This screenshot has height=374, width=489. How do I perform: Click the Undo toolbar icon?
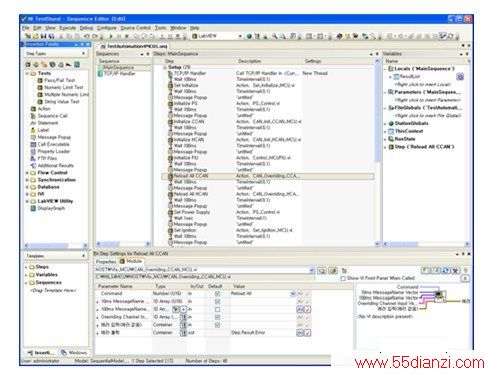click(x=86, y=36)
